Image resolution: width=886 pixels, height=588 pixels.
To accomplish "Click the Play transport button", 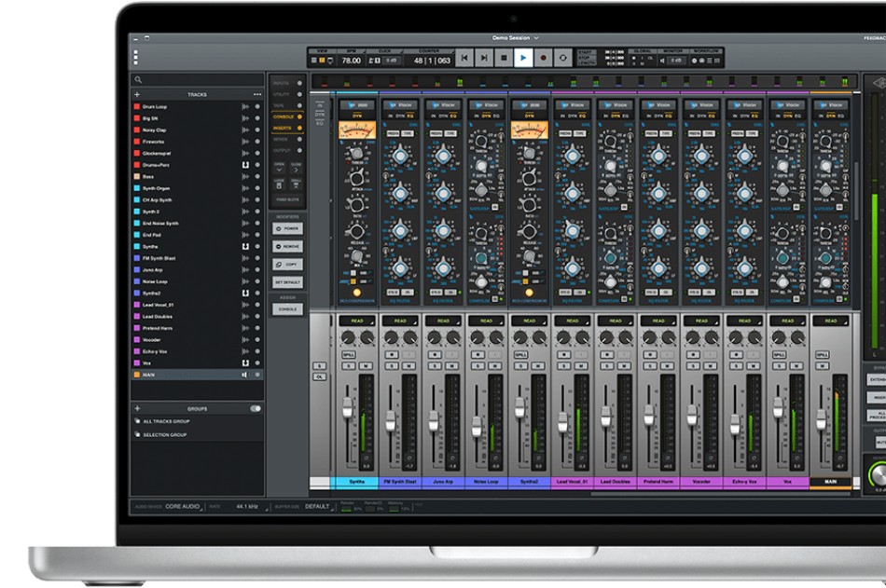I will [523, 58].
